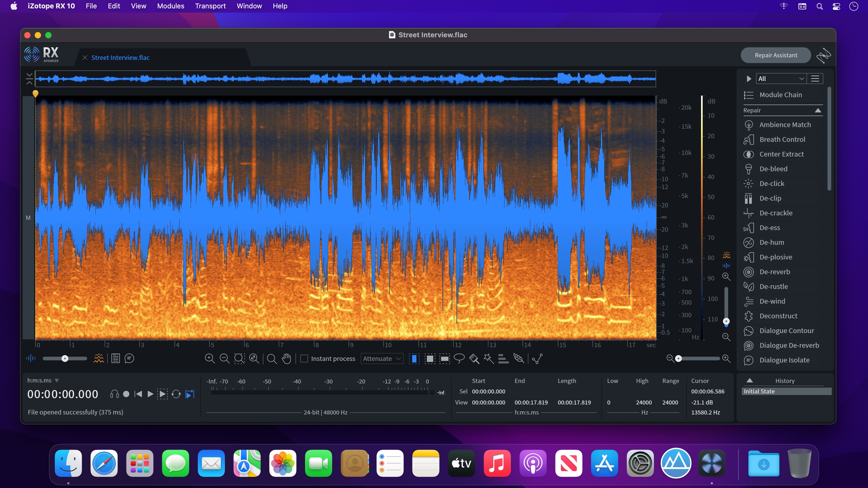Select the Dialogue Isolate module
868x488 pixels.
coord(784,359)
